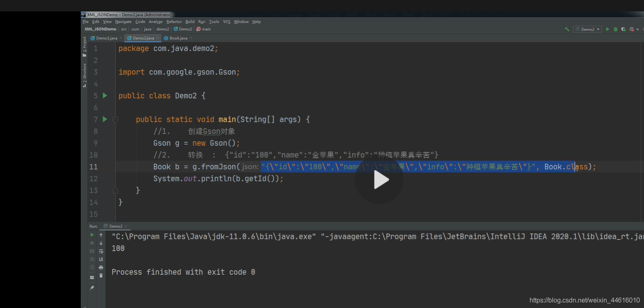Click the java breadcrumb

(x=148, y=29)
